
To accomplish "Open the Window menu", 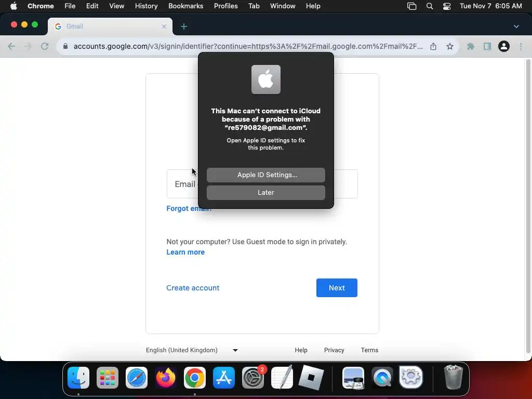I will (283, 6).
